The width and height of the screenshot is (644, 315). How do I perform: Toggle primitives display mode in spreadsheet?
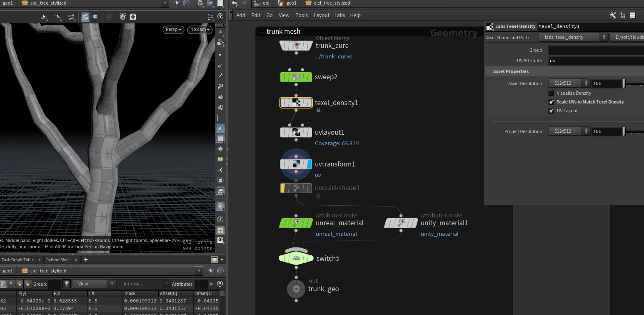click(20, 284)
